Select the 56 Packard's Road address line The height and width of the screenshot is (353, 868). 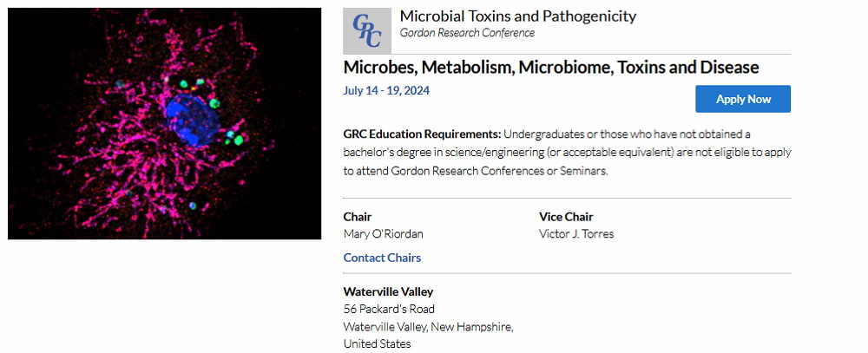(x=389, y=309)
